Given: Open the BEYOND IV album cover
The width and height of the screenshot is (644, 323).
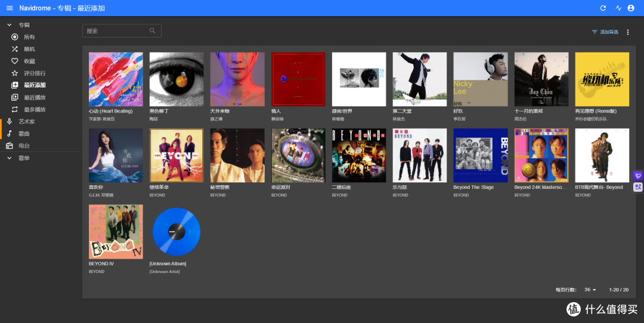Looking at the screenshot, I should pyautogui.click(x=116, y=232).
